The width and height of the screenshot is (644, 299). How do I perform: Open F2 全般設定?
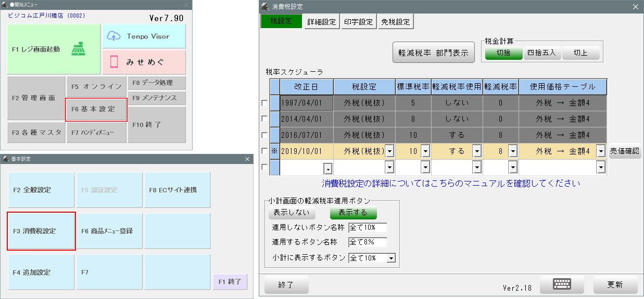click(41, 190)
